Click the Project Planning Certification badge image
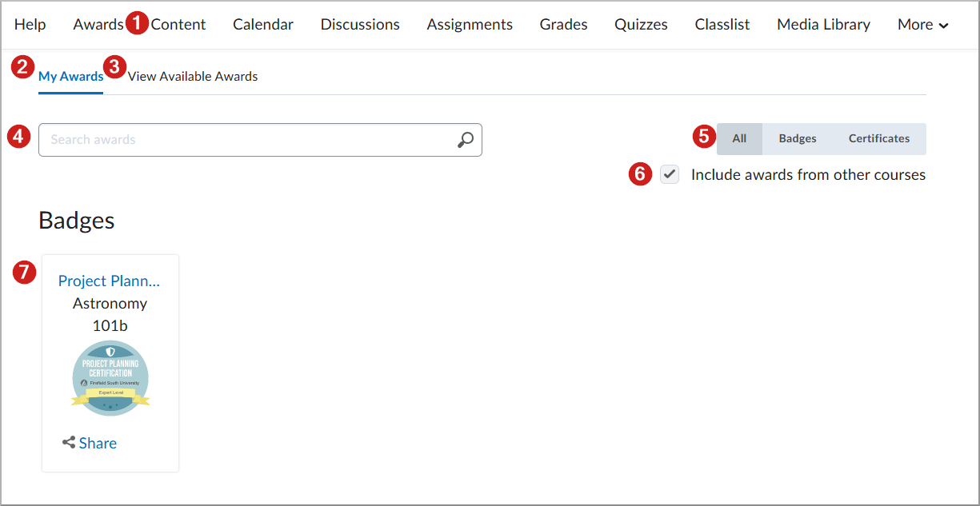980x506 pixels. click(110, 377)
